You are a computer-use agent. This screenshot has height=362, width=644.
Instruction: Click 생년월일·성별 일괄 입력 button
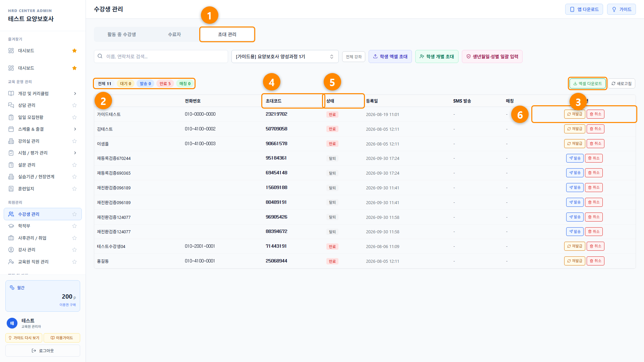(x=492, y=57)
